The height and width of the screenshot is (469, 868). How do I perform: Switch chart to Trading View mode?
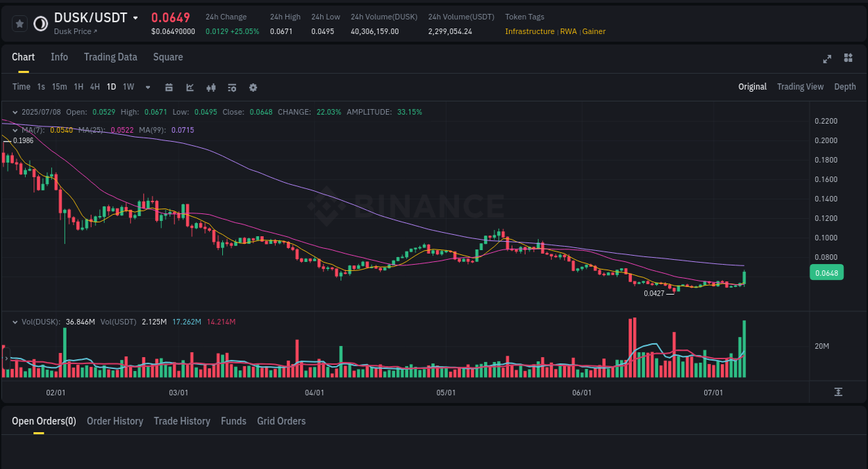point(800,86)
